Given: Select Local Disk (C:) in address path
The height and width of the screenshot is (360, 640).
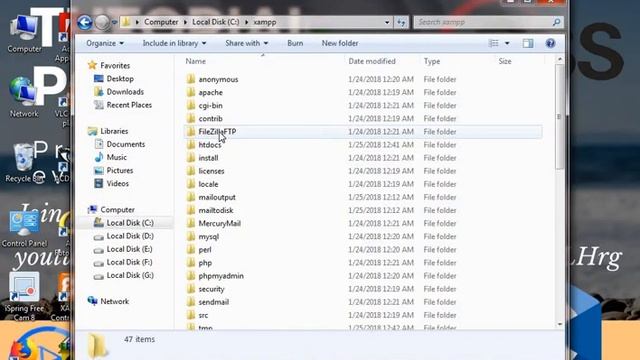Looking at the screenshot, I should 216,22.
